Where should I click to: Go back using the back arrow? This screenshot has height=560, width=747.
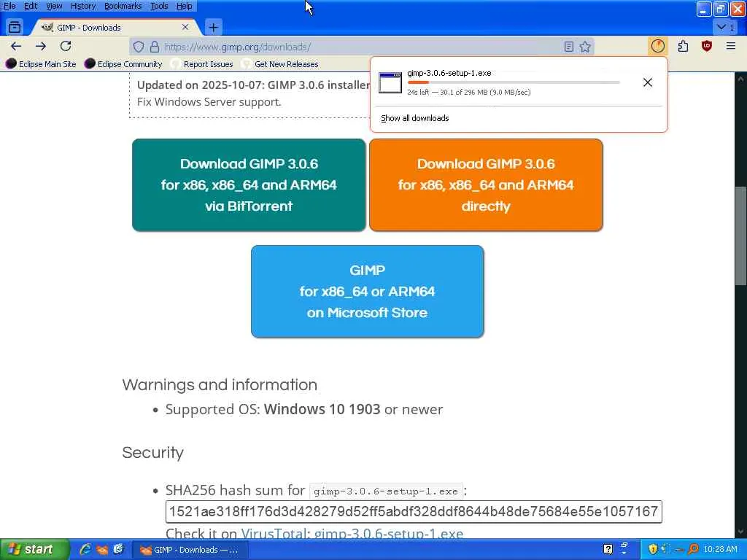16,46
